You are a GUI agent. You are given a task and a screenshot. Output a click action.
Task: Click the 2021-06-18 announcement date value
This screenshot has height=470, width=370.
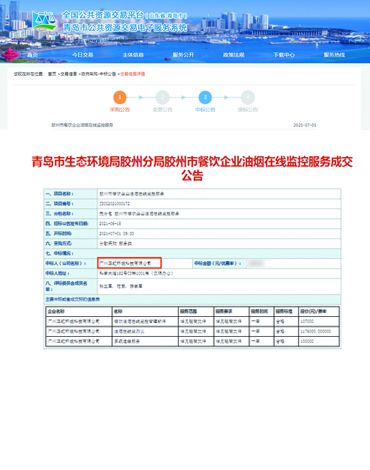110,223
